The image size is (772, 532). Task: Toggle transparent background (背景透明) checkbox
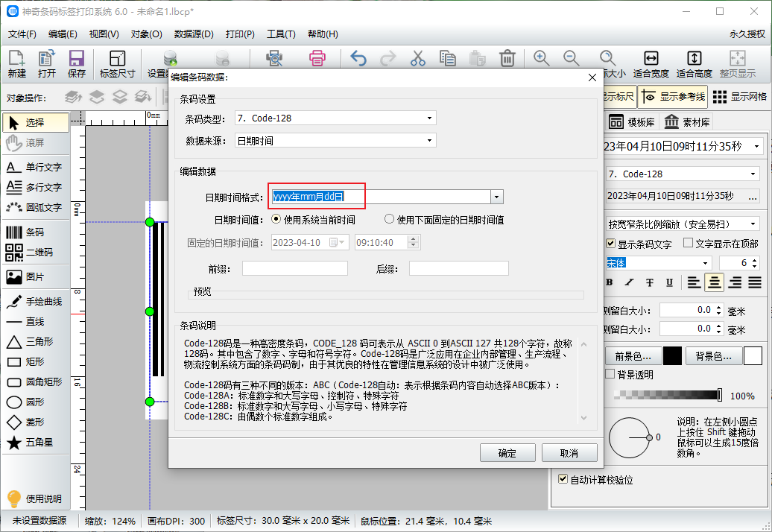coord(610,375)
